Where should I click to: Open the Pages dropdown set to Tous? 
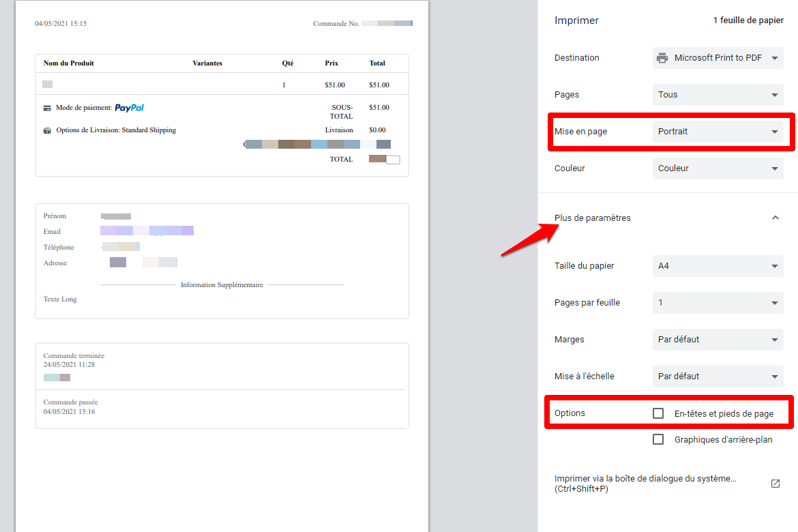tap(718, 95)
